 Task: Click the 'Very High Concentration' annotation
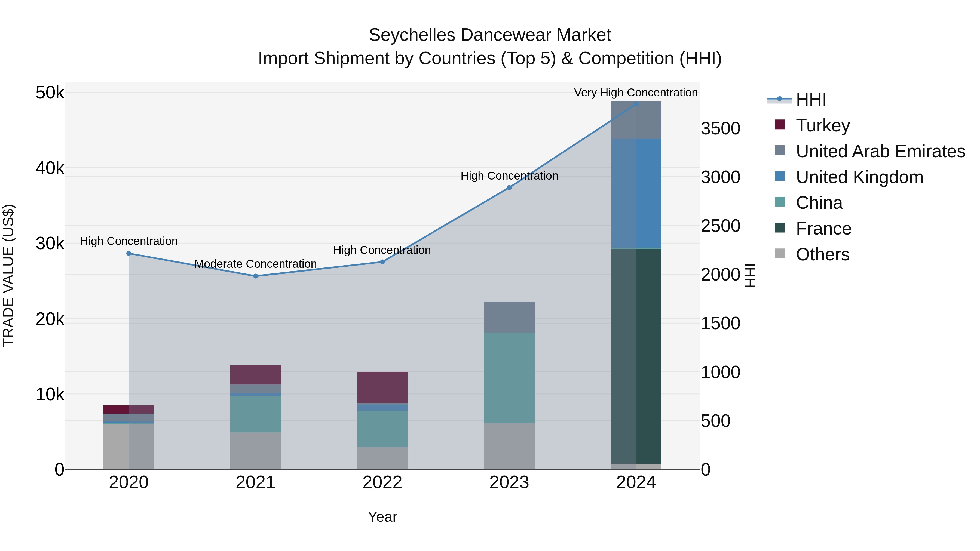(x=636, y=93)
